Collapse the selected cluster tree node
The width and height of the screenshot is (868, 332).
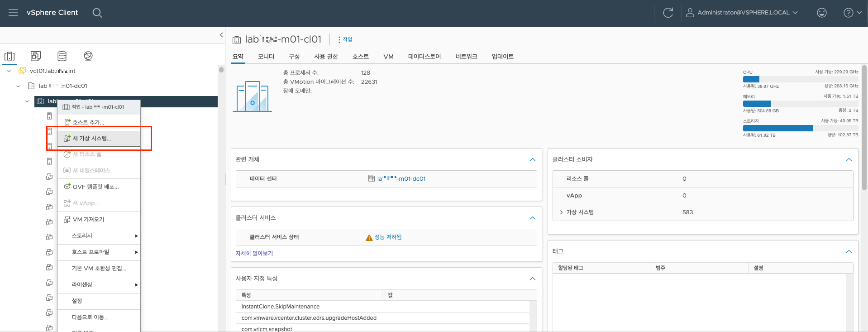27,101
